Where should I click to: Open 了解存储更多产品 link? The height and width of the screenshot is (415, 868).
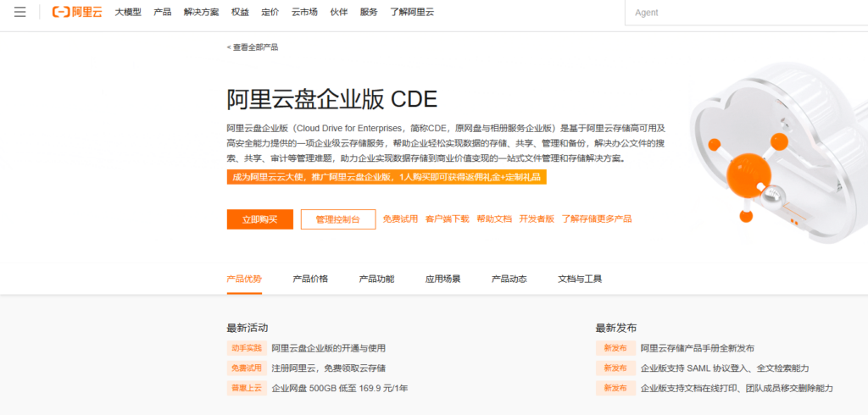click(x=597, y=219)
